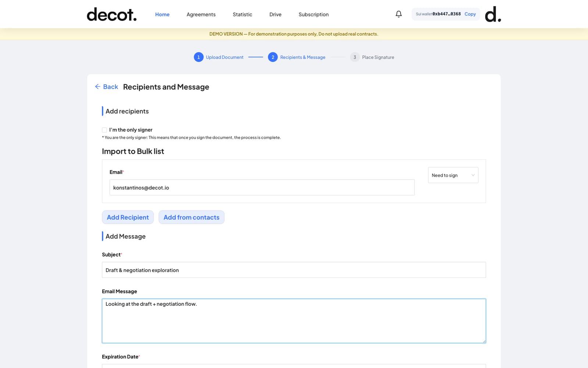This screenshot has width=588, height=368.
Task: Click step 2 circle icon
Action: (x=273, y=57)
